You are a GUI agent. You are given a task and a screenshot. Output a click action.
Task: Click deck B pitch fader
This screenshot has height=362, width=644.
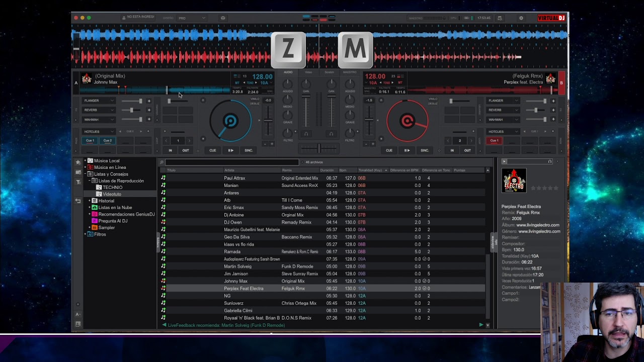point(370,121)
